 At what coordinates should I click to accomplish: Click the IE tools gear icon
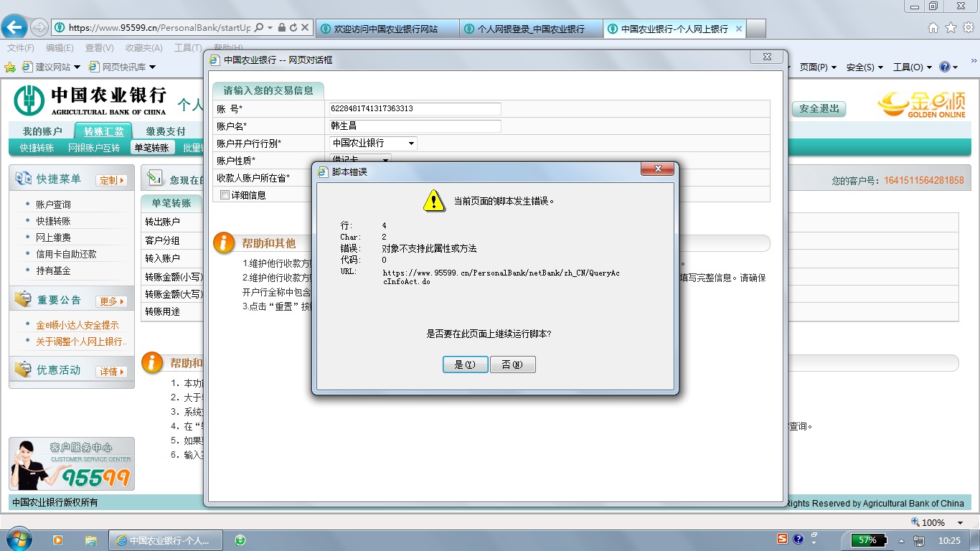click(968, 28)
